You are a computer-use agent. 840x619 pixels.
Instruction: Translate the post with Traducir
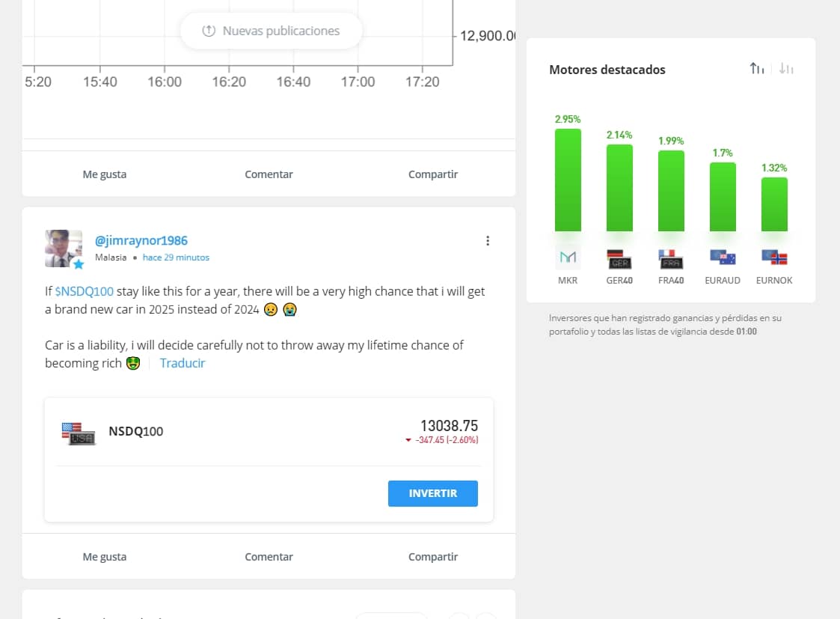(183, 363)
